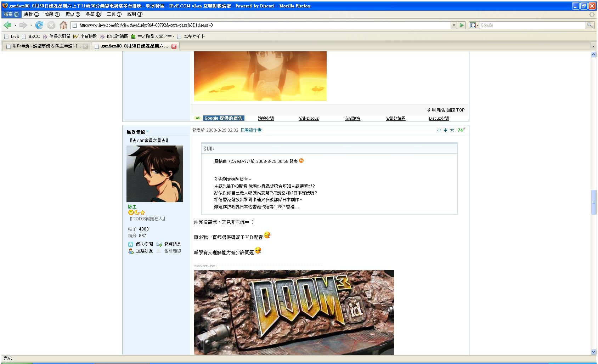Click inside the Google search box

tap(532, 25)
